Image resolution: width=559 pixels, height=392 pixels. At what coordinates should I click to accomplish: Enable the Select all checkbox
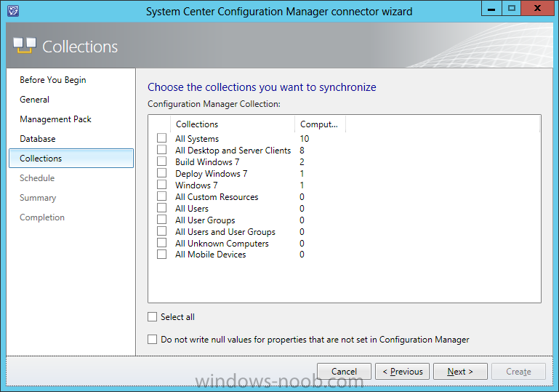point(152,317)
